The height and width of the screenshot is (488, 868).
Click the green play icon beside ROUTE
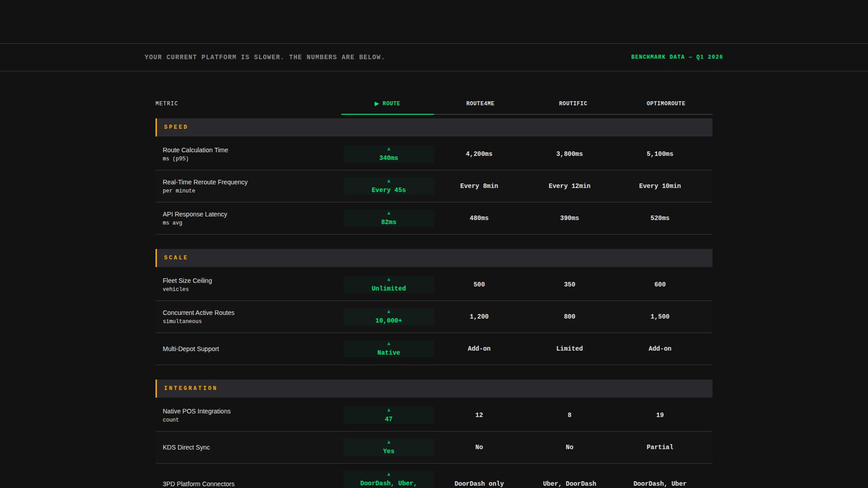[x=377, y=104]
